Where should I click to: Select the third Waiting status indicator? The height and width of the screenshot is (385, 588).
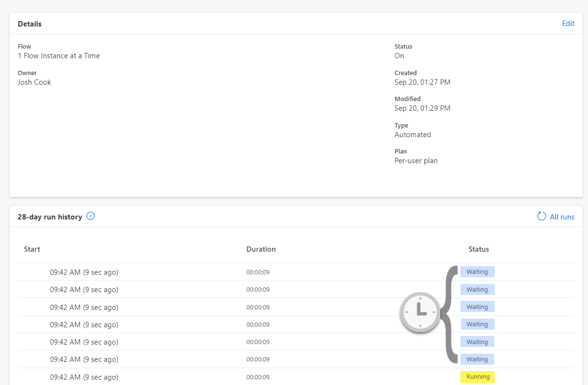(477, 307)
